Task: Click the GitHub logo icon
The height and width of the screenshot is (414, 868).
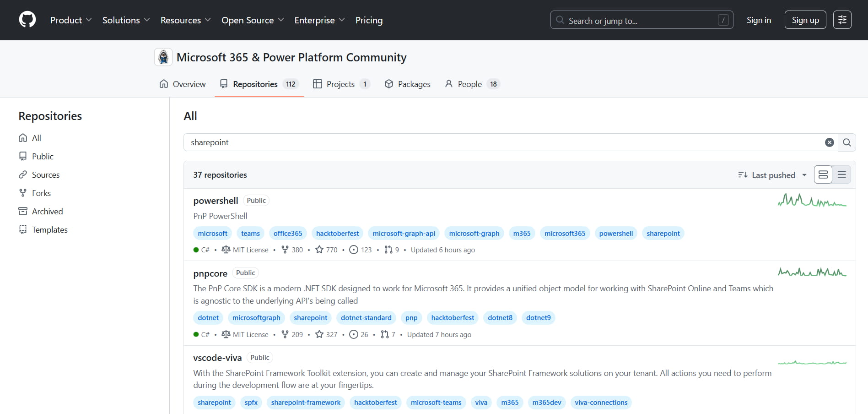Action: click(27, 20)
